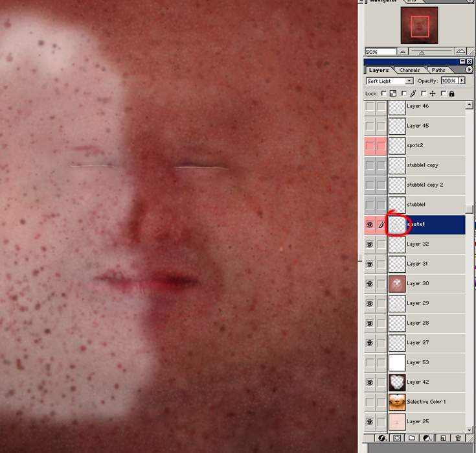Show Layer 53 using visibility box
This screenshot has width=476, height=453.
(x=370, y=363)
